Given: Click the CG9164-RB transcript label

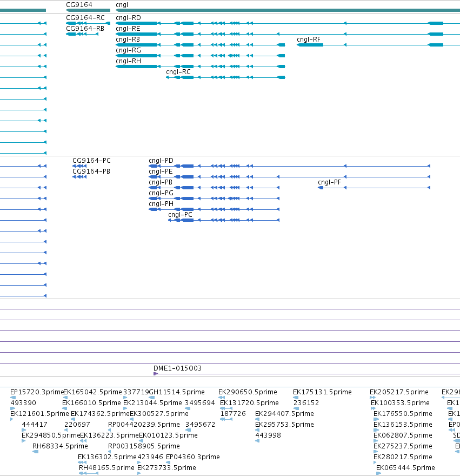Looking at the screenshot, I should [85, 29].
